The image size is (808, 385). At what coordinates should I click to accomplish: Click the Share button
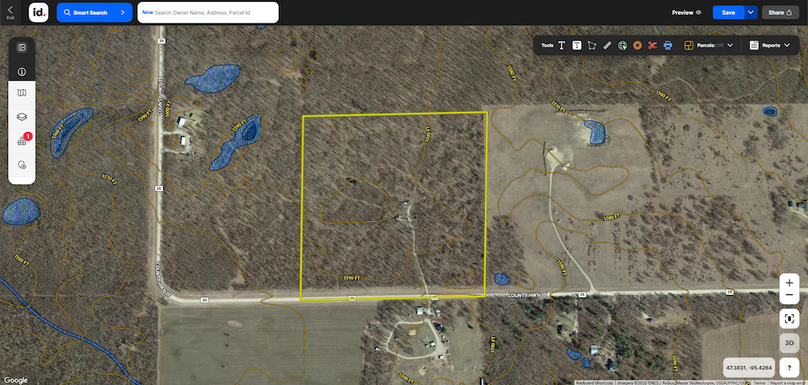[x=780, y=12]
